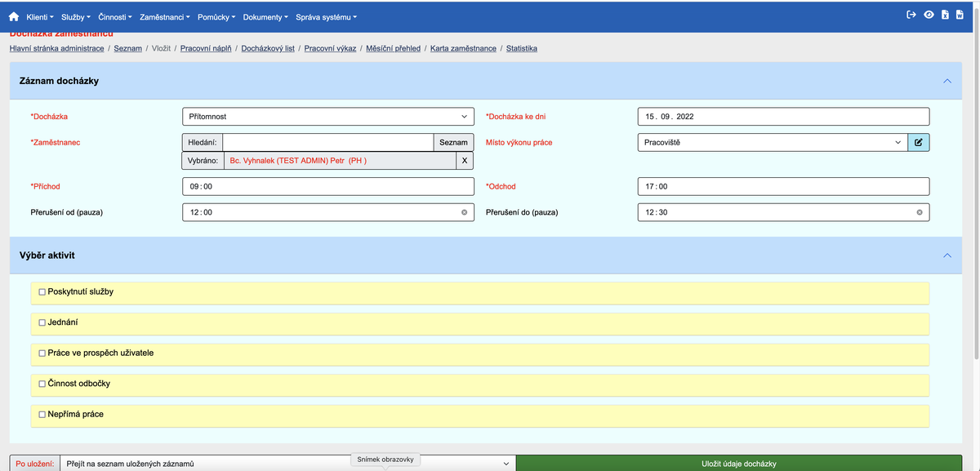Clear the Přerušení do (pauza) field
Image resolution: width=980 pixels, height=471 pixels.
tap(920, 211)
